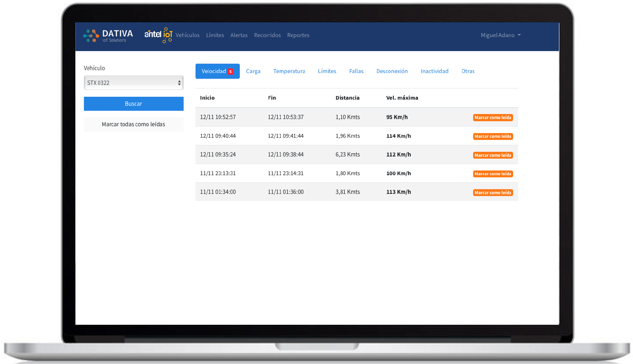Click end time 12/11 09:41:44
Screen dimensions: 633x364
coord(286,136)
